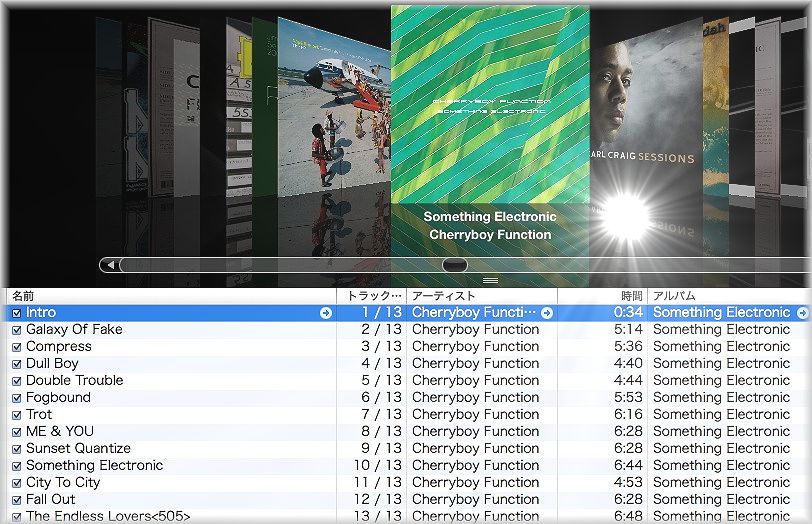The width and height of the screenshot is (812, 524).
Task: Click track number 2 / 13
Action: click(x=382, y=329)
